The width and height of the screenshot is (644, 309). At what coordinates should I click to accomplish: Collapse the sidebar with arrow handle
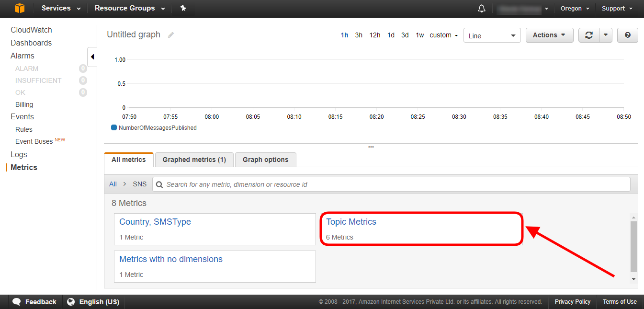pos(92,57)
